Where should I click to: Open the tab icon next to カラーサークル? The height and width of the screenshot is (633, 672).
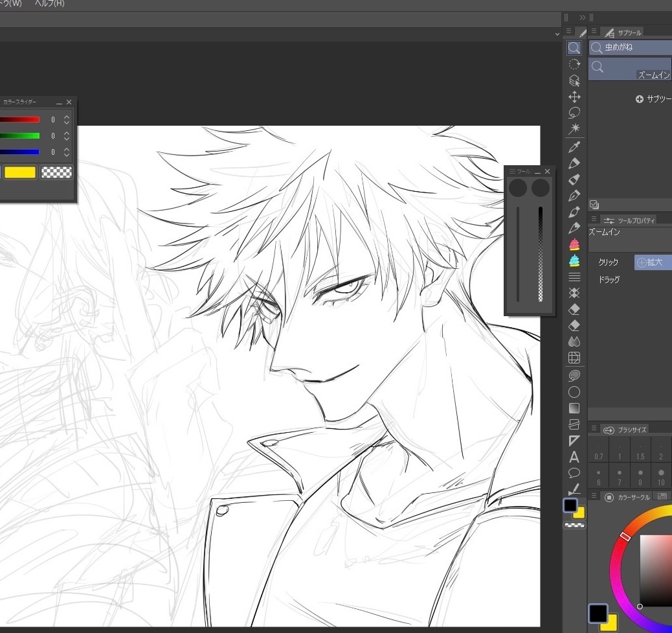[x=662, y=497]
